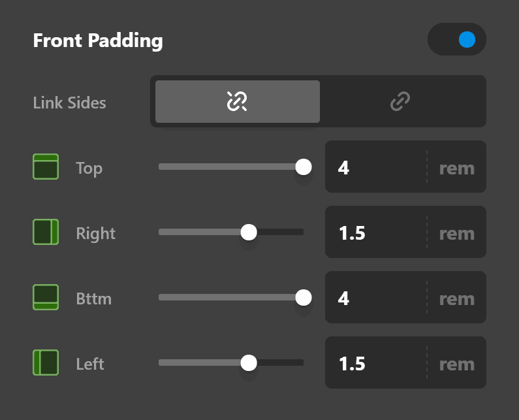Open the Right padding rem unit selector
This screenshot has width=519, height=420.
456,233
